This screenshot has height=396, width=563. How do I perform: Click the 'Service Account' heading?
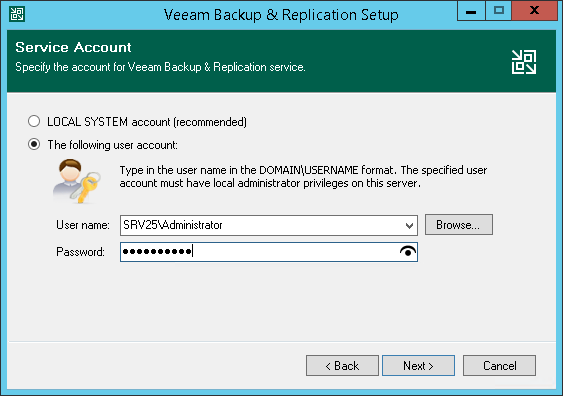click(73, 47)
